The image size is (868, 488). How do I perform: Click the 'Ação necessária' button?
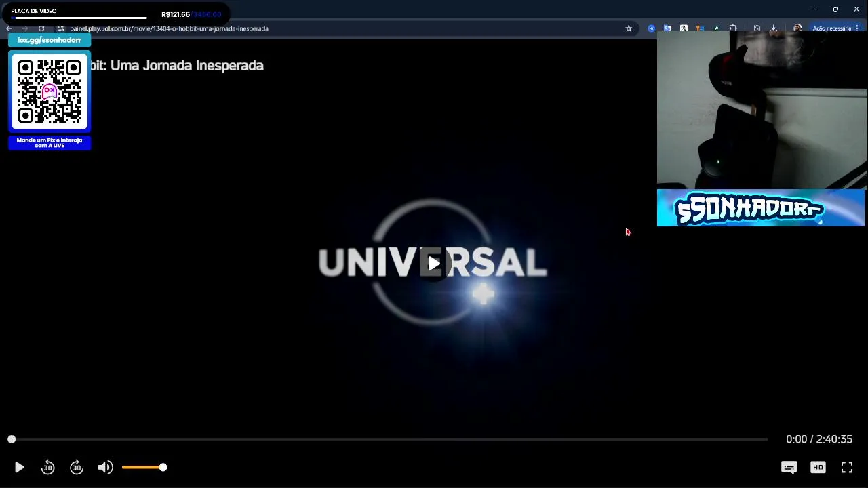(x=835, y=28)
